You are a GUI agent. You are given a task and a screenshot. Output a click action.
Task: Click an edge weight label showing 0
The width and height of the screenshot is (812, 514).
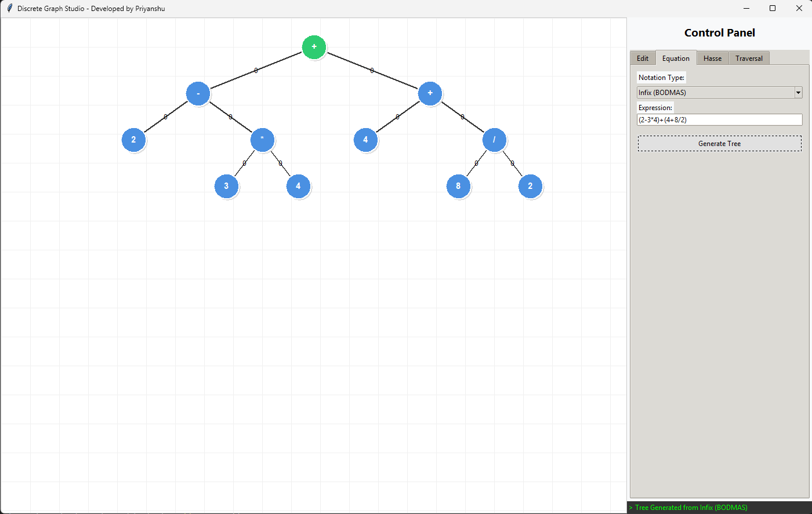tap(256, 70)
